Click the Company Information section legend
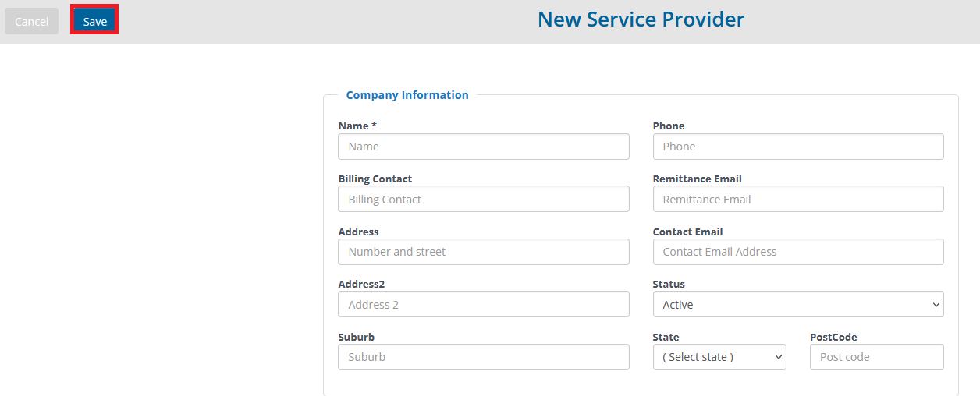Image resolution: width=980 pixels, height=396 pixels. (407, 95)
